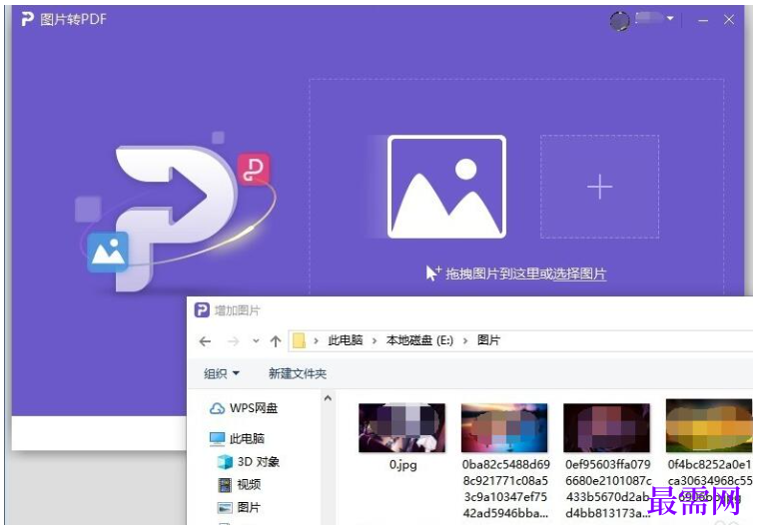Click the back arrow in file dialog

[206, 341]
